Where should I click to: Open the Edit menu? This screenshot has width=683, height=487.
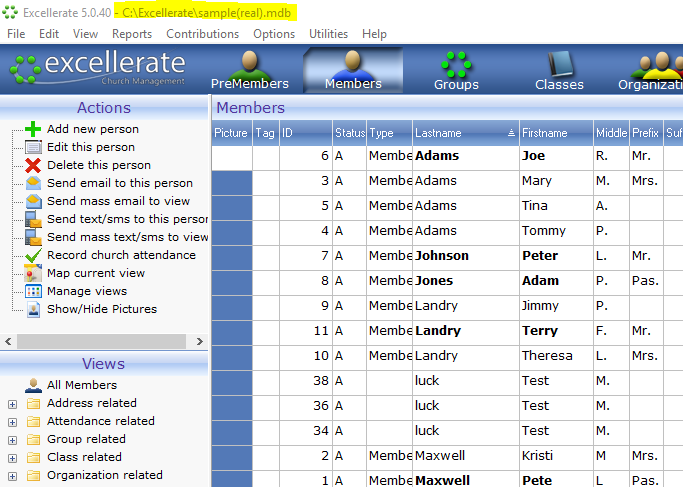(49, 34)
